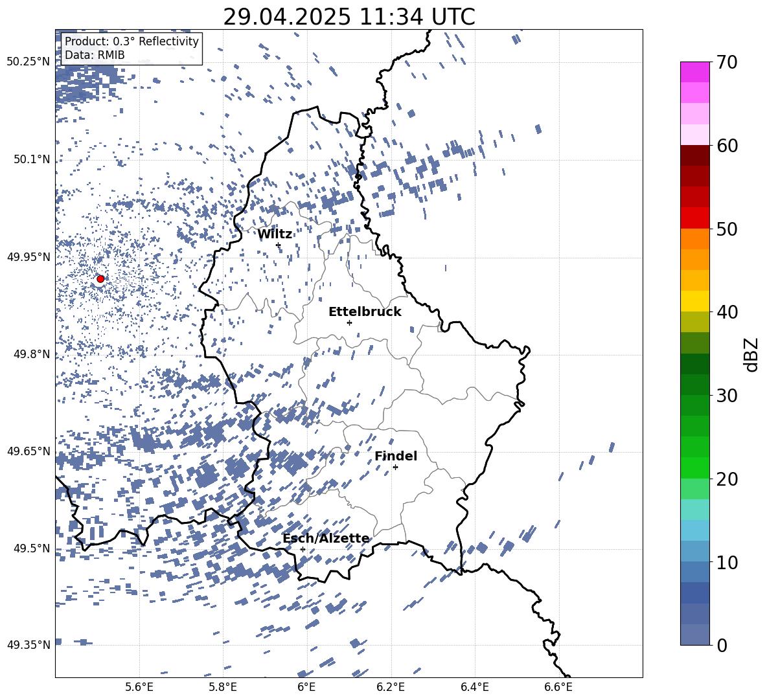Click the latitude label 49.5°N
This screenshot has height=700, width=767.
[x=32, y=548]
